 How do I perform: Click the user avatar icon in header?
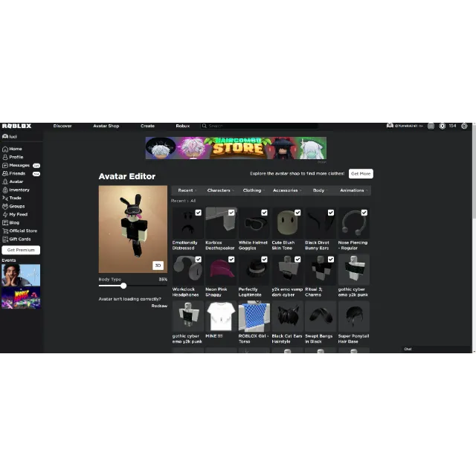coord(390,126)
